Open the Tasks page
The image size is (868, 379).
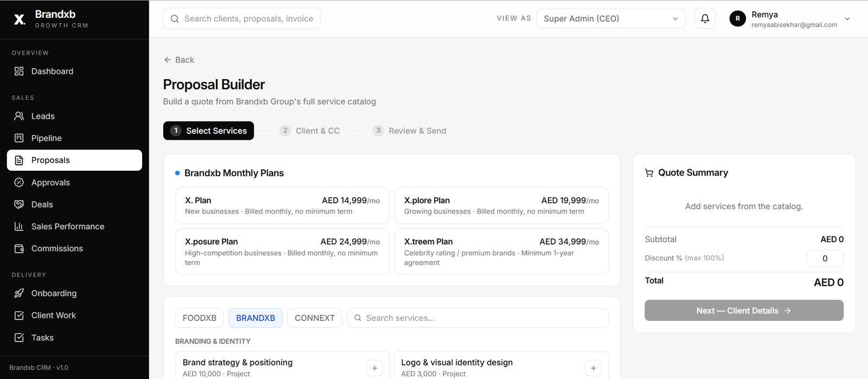coord(74,338)
